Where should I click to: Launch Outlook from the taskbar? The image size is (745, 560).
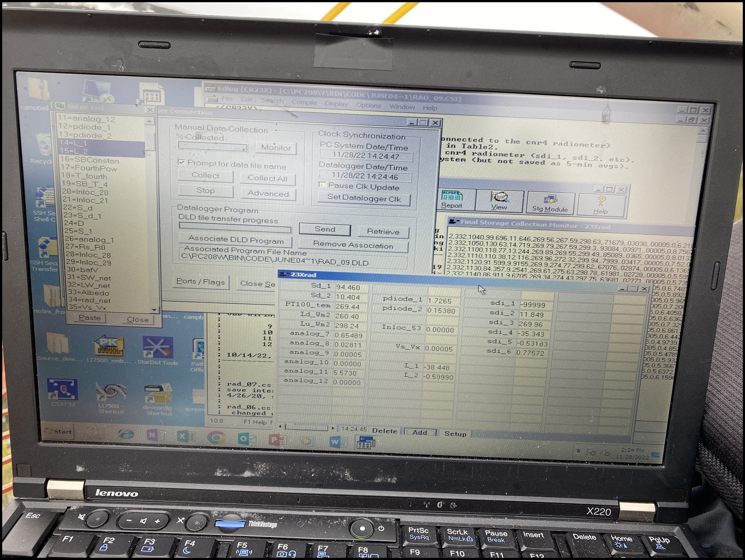(246, 439)
